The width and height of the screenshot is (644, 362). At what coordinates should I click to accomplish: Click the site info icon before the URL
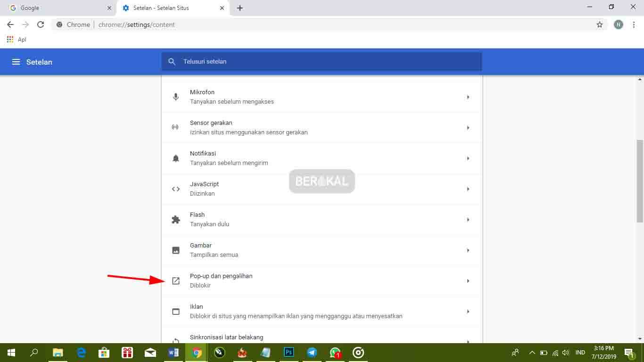[x=59, y=25]
